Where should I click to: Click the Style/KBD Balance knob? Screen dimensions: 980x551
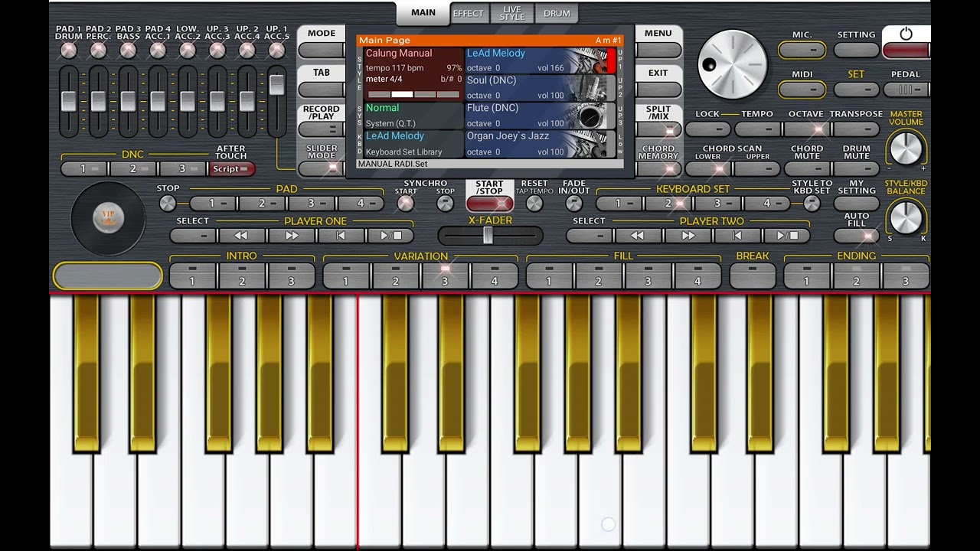click(906, 218)
